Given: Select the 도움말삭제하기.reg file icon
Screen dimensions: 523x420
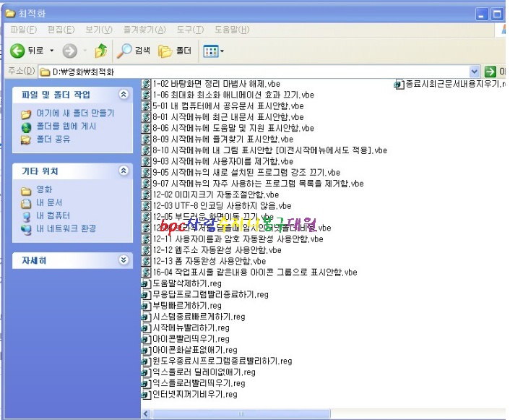Looking at the screenshot, I should 147,284.
